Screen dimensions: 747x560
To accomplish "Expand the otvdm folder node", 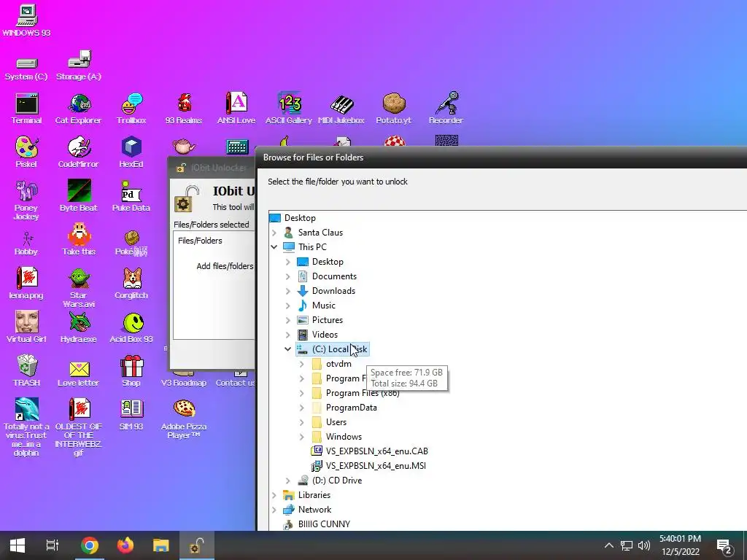I will point(301,364).
